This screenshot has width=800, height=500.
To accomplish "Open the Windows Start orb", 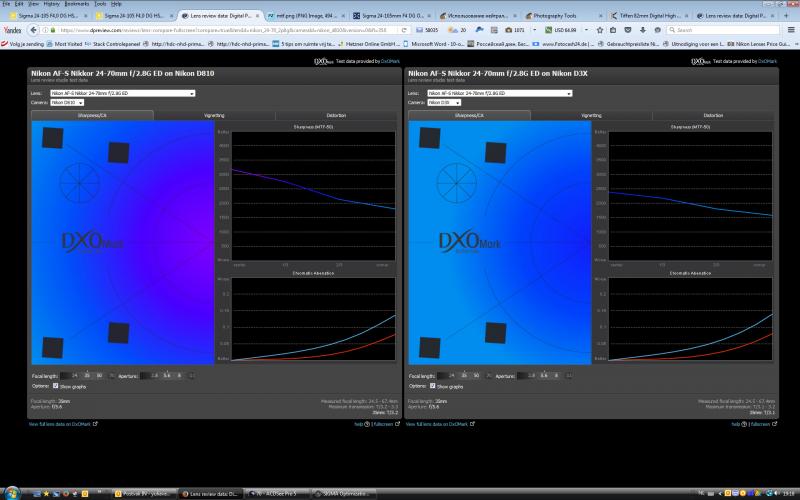I will click(12, 493).
